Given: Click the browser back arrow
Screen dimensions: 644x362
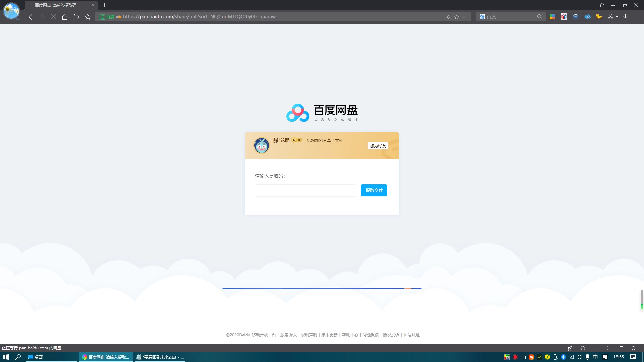Looking at the screenshot, I should tap(30, 17).
